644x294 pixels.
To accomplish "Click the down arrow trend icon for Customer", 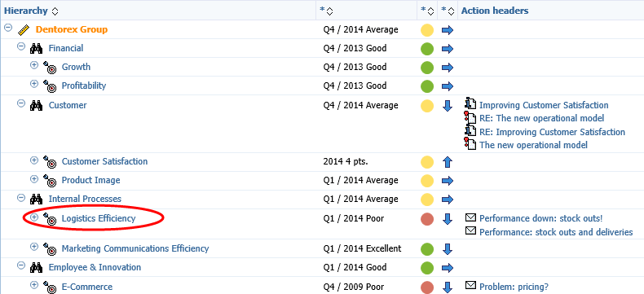I will pyautogui.click(x=448, y=106).
